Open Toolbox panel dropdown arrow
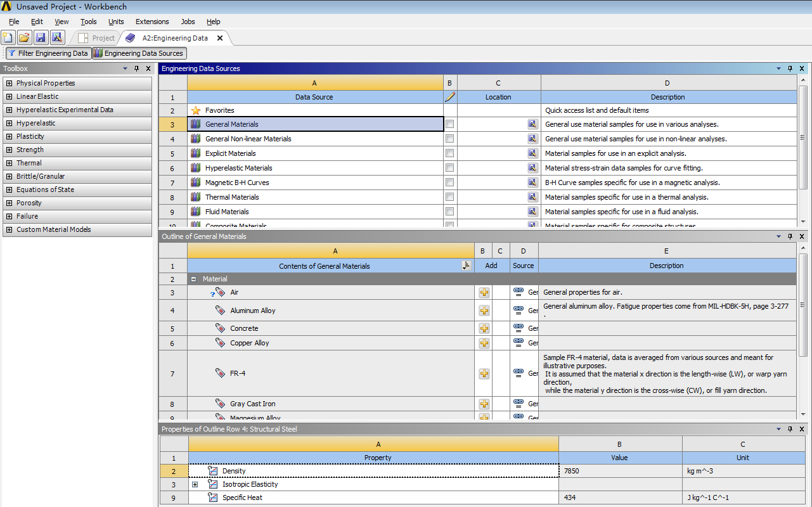This screenshot has height=507, width=812. 125,68
